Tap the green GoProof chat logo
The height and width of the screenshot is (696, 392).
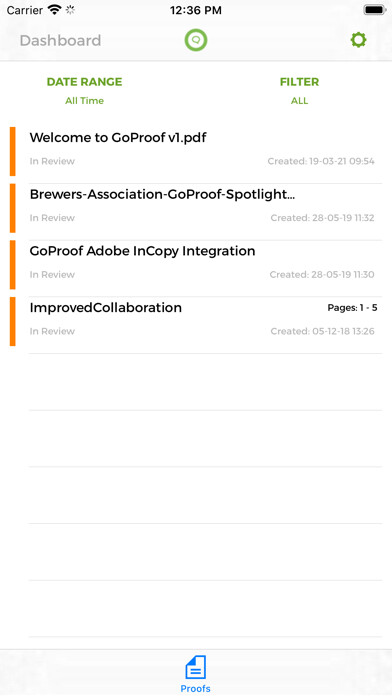pyautogui.click(x=196, y=40)
